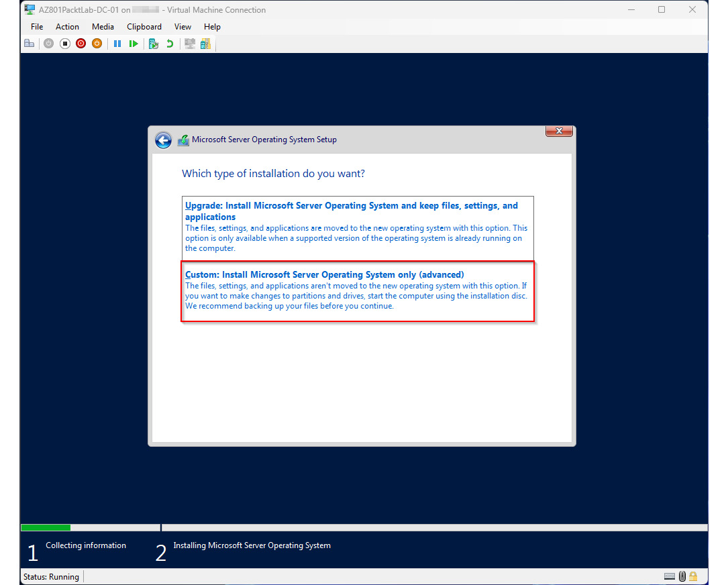The width and height of the screenshot is (728, 585).
Task: Close the Virtual Machine Connection window
Action: tap(692, 10)
